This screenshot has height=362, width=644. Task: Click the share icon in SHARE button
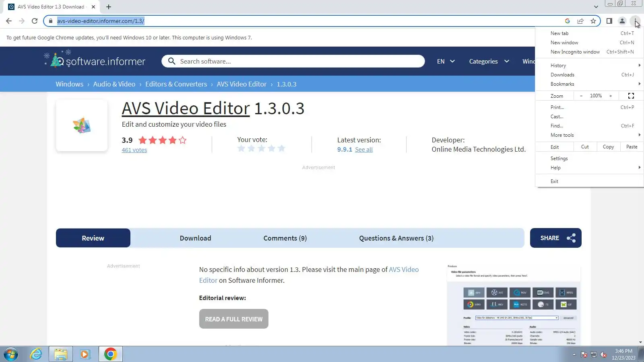pyautogui.click(x=571, y=238)
